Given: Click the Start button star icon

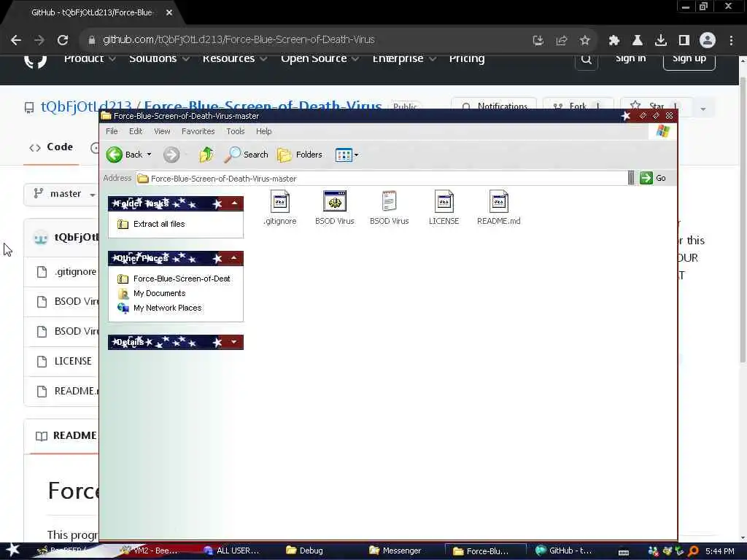Looking at the screenshot, I should coord(12,551).
